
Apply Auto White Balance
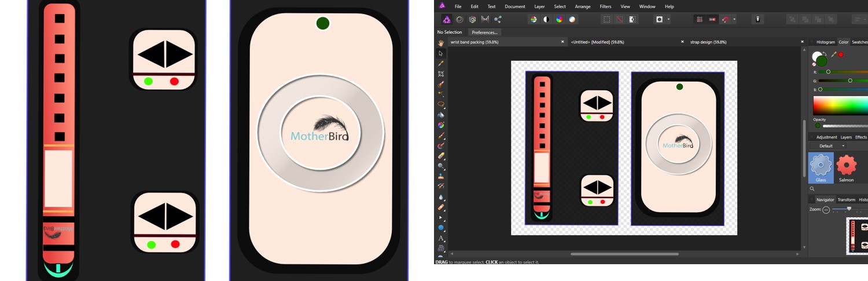(x=572, y=19)
